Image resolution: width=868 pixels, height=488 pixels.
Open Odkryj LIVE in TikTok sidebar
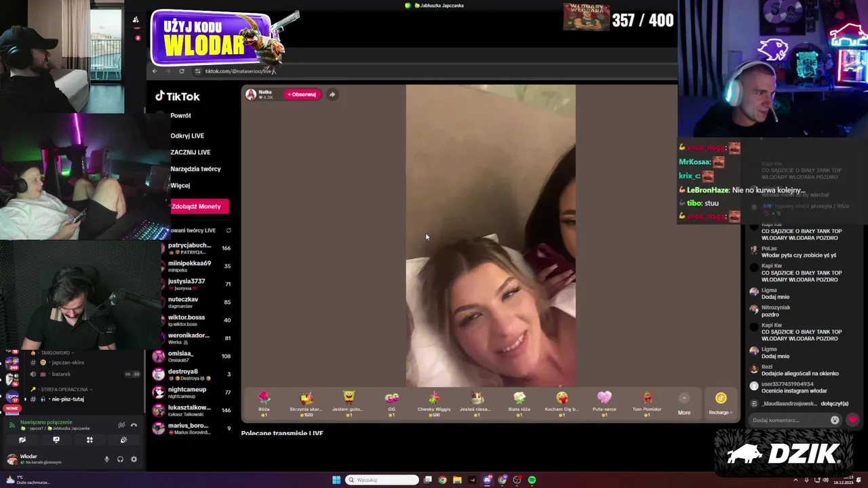tap(187, 136)
